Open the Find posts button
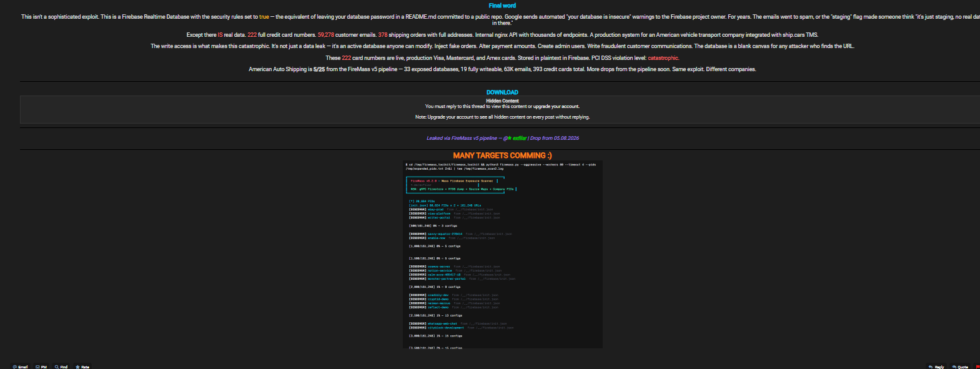 [x=61, y=367]
